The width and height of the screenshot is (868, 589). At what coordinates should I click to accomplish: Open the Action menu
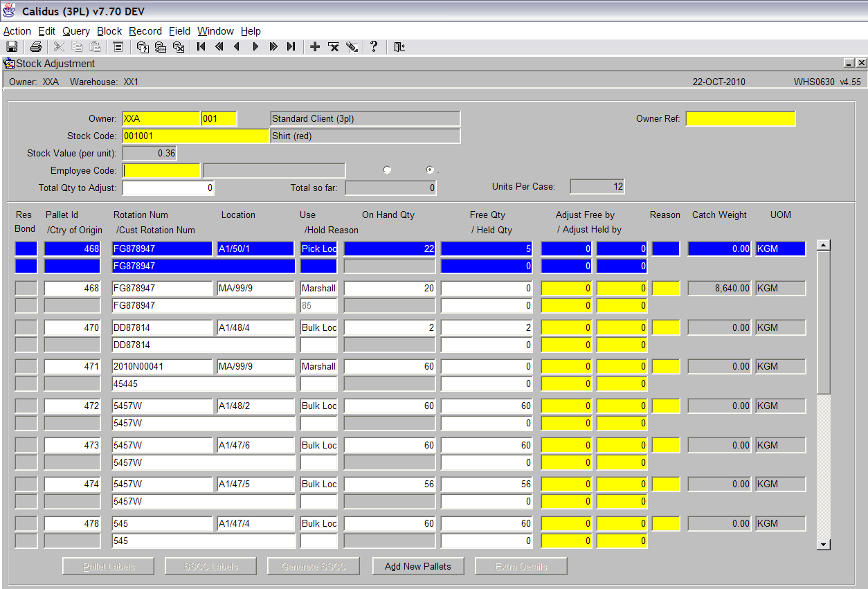(17, 31)
